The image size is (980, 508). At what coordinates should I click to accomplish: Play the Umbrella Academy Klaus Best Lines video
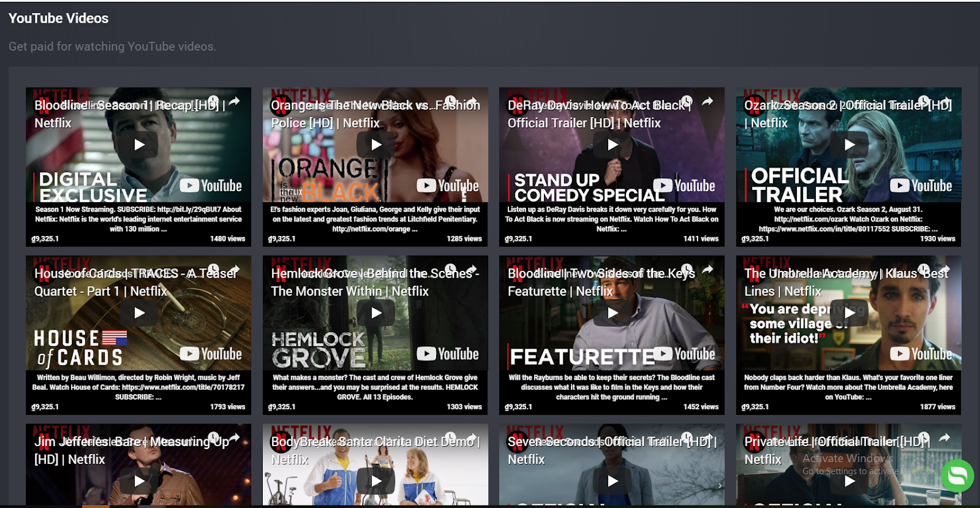pos(849,313)
